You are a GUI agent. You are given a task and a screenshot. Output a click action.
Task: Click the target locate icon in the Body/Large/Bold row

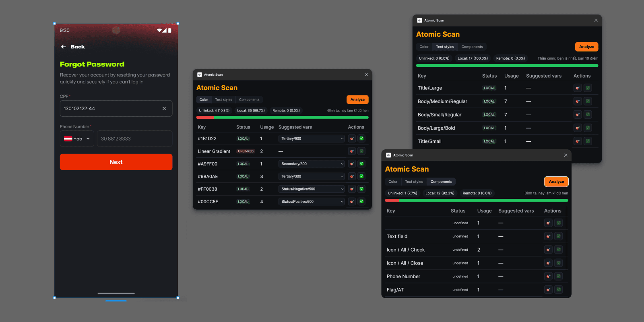[x=578, y=128]
